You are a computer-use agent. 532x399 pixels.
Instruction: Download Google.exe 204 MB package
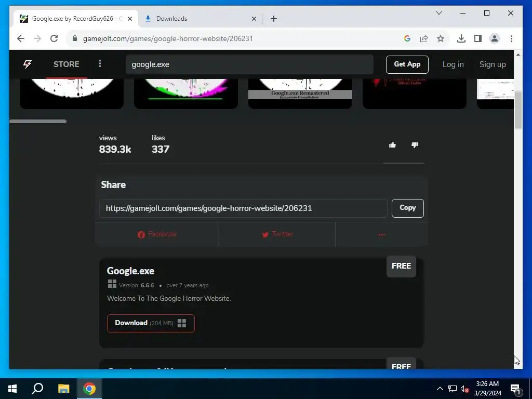(151, 323)
